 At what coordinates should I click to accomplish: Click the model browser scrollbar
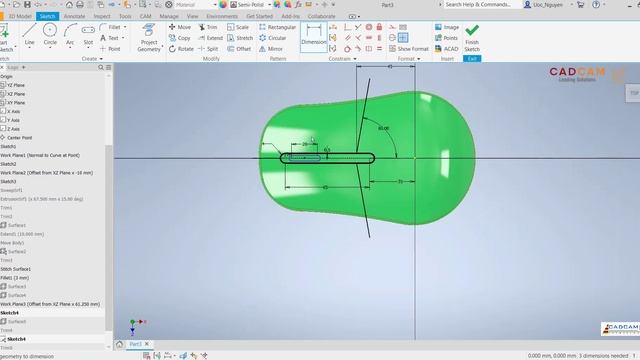[x=109, y=237]
